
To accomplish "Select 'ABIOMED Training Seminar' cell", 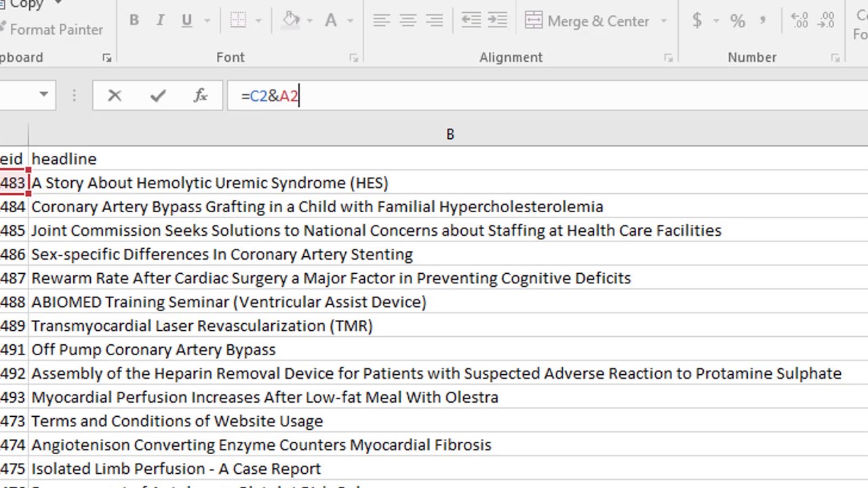I will (449, 302).
